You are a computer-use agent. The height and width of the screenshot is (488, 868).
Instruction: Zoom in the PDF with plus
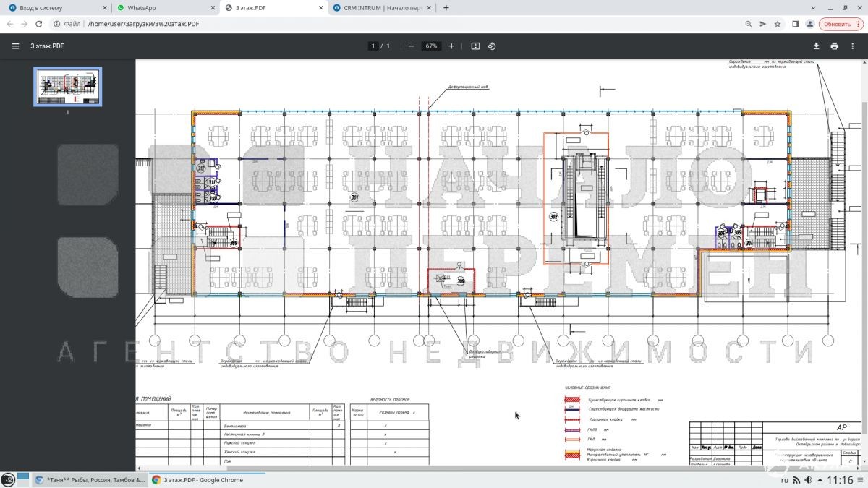pyautogui.click(x=452, y=46)
